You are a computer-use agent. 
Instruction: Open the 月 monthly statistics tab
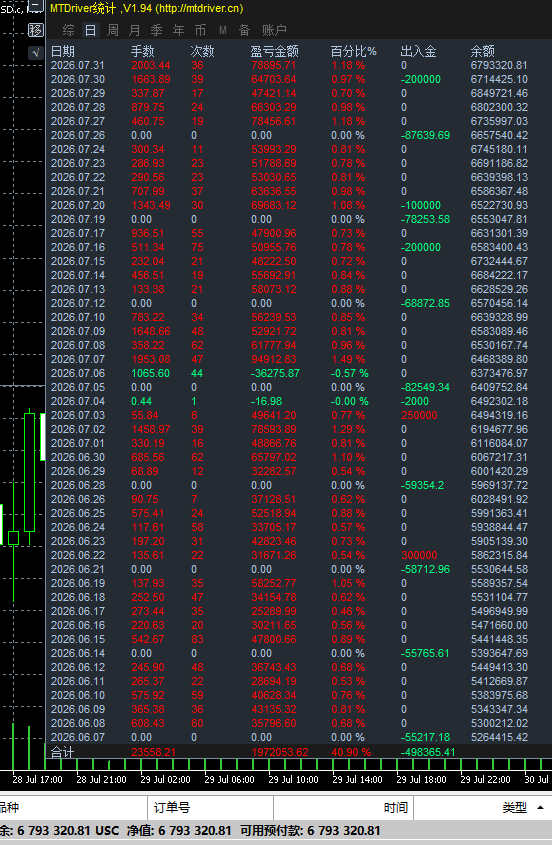(x=135, y=30)
